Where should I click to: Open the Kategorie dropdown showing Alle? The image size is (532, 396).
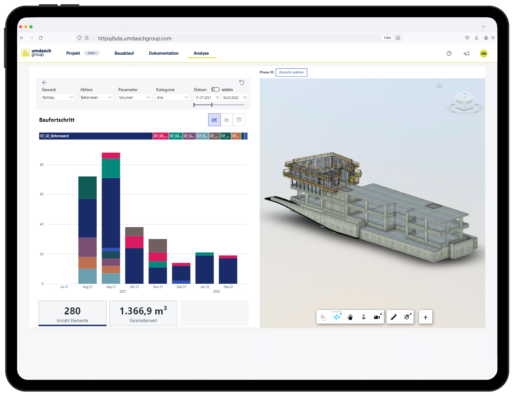coord(172,97)
